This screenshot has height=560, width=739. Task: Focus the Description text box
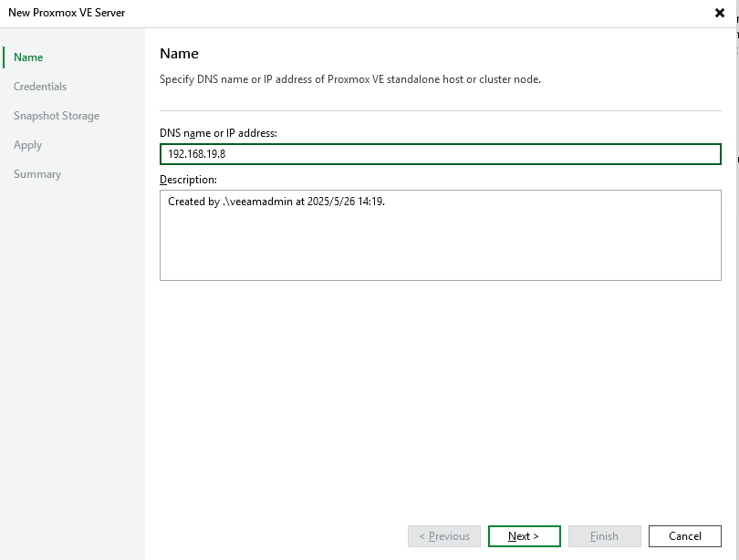coord(440,235)
